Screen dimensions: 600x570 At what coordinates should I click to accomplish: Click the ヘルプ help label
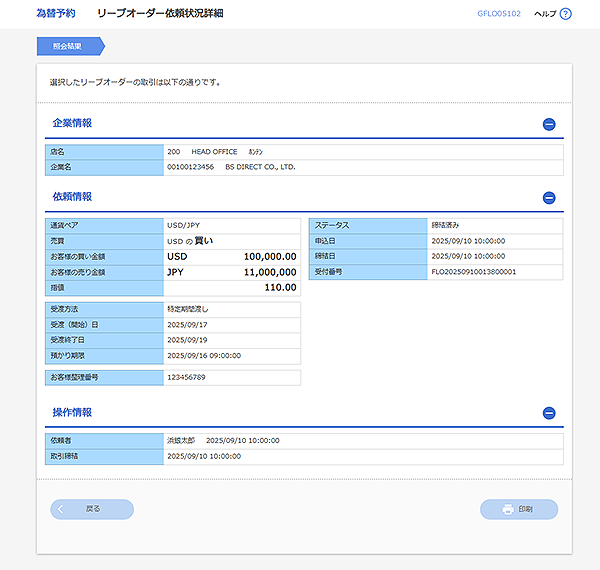click(545, 14)
